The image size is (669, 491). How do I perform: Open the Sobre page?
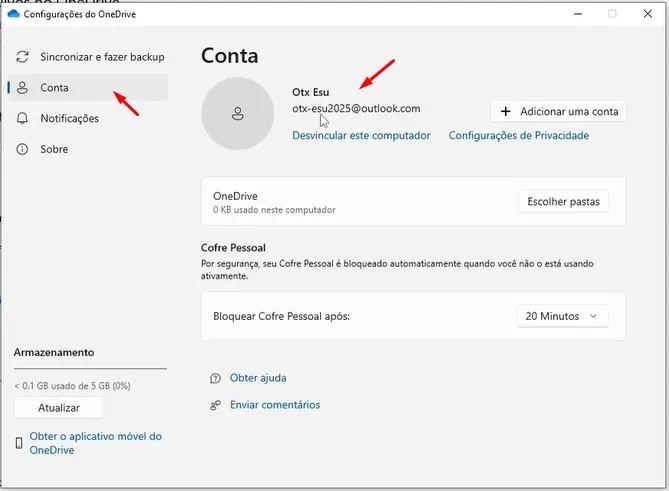[x=54, y=149]
